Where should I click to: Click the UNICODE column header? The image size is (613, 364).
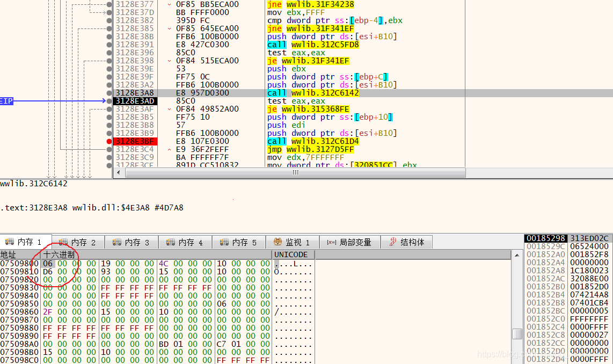click(293, 254)
